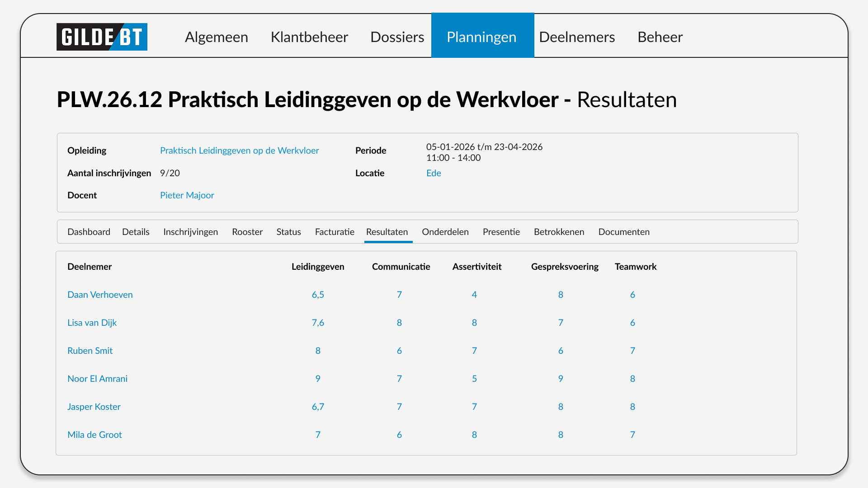
Task: Click Lisa van Dijk's Leidinggeven score 7,6
Action: (318, 323)
